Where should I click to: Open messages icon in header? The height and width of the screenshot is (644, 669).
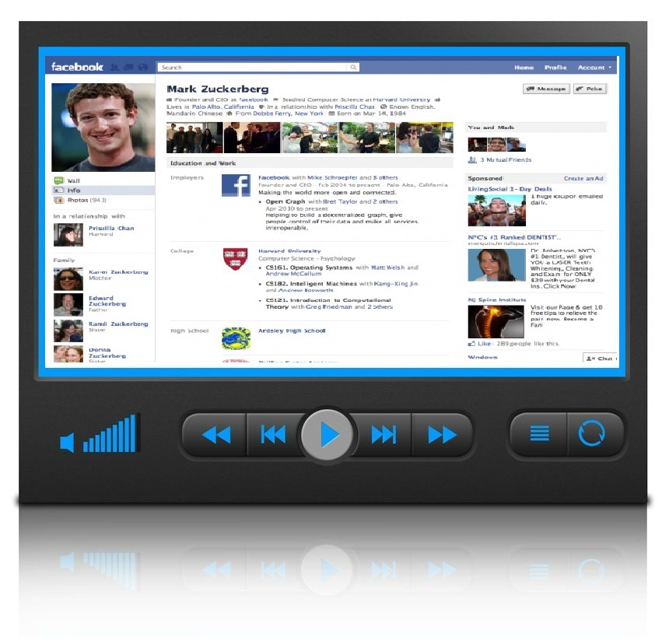click(x=128, y=68)
